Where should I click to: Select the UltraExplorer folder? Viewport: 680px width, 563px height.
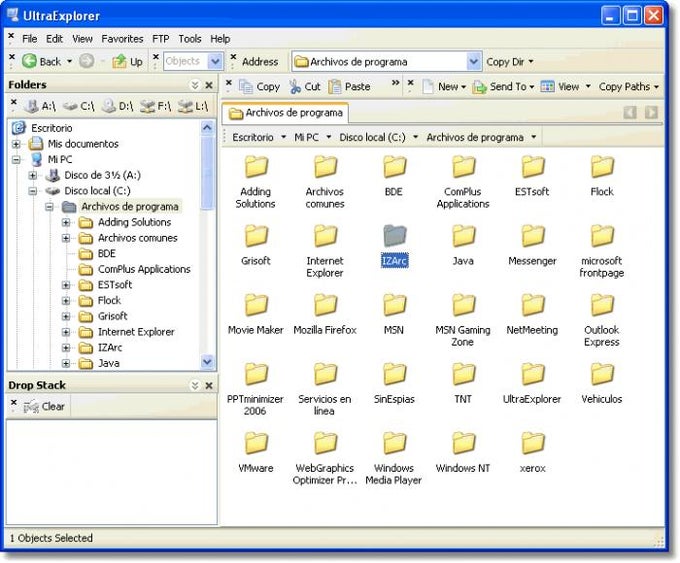532,383
